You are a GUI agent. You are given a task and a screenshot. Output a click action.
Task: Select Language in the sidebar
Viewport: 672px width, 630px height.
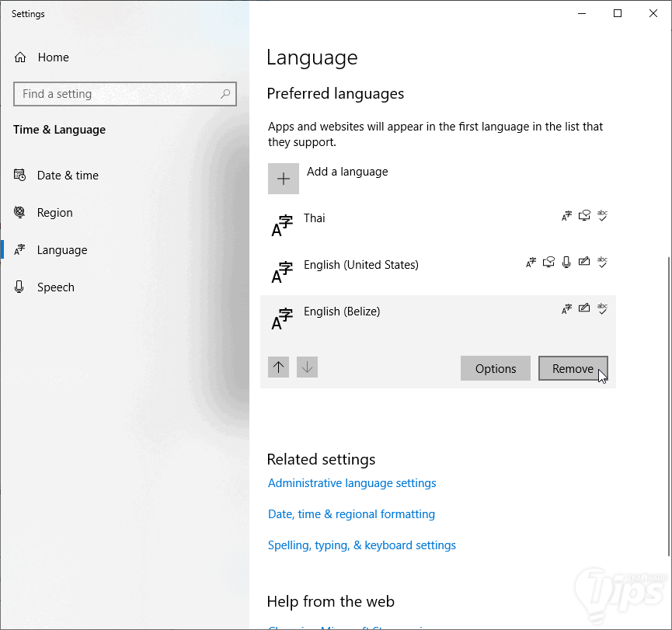coord(62,250)
